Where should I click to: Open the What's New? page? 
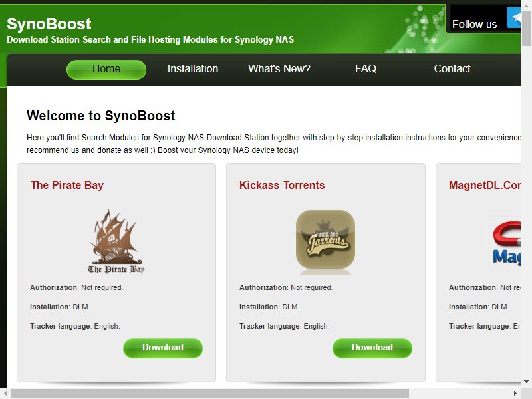[279, 69]
